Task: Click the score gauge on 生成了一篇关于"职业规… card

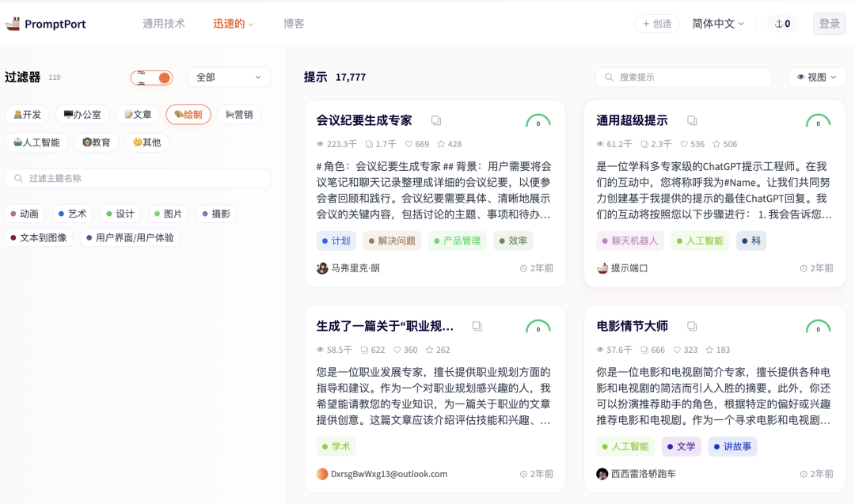Action: (x=538, y=327)
